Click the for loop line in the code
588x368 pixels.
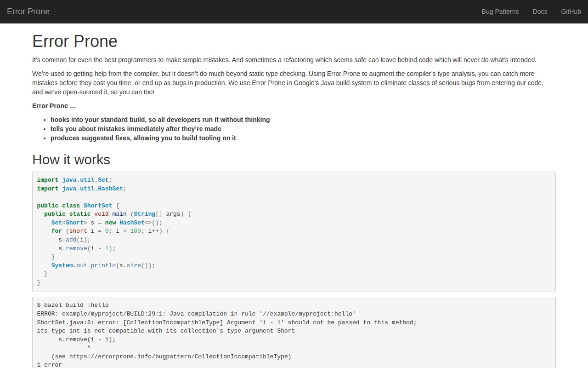point(110,231)
